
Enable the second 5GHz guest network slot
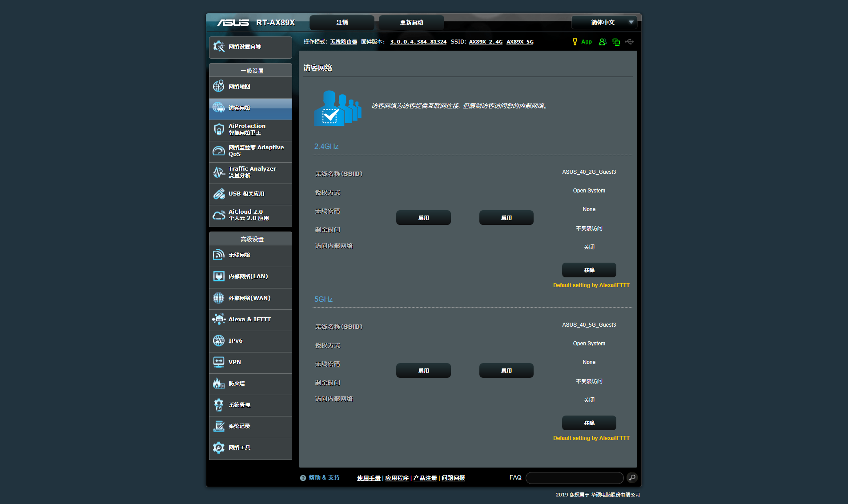pos(506,371)
